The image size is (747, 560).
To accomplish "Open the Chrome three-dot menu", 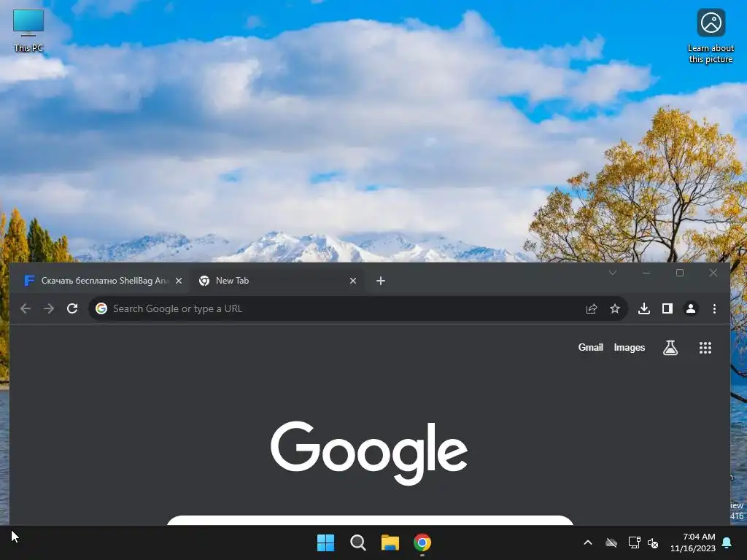I will (x=714, y=308).
